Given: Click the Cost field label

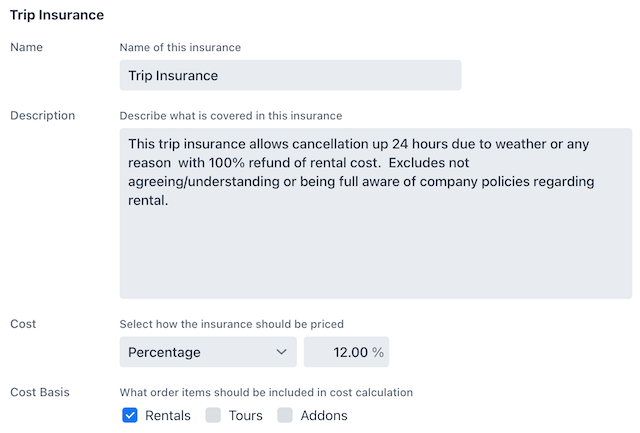Looking at the screenshot, I should click(x=23, y=324).
